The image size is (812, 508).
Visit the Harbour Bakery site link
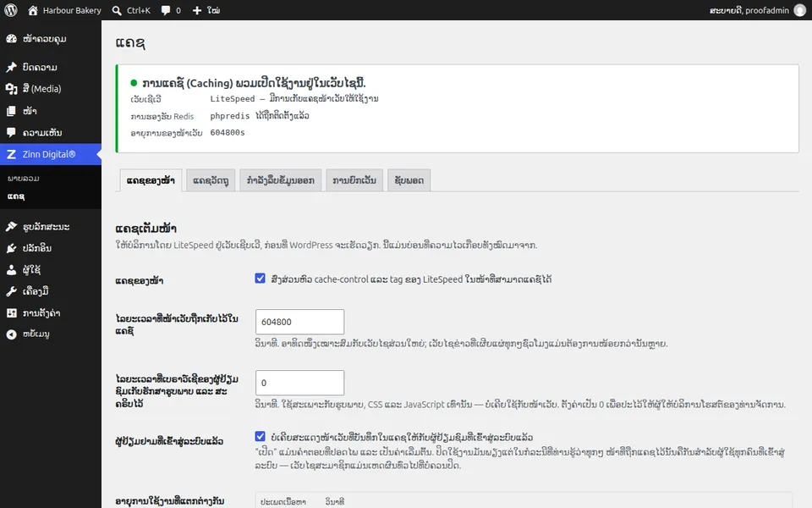pos(65,10)
